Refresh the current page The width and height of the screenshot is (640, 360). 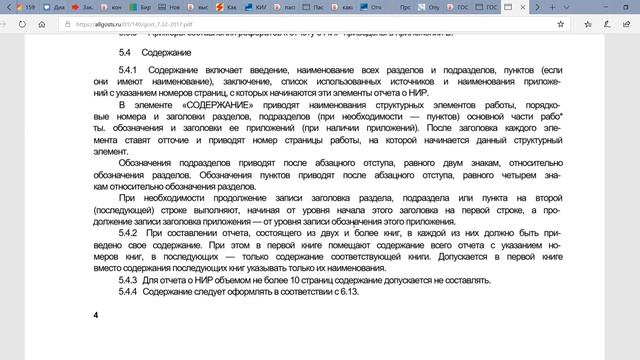22,24
